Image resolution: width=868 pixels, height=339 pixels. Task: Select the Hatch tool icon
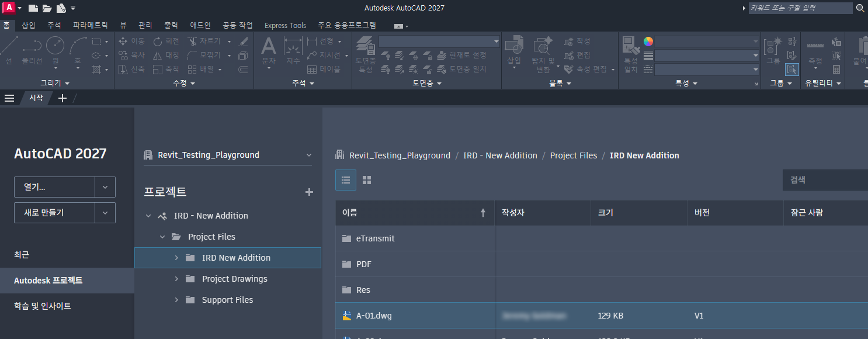96,70
